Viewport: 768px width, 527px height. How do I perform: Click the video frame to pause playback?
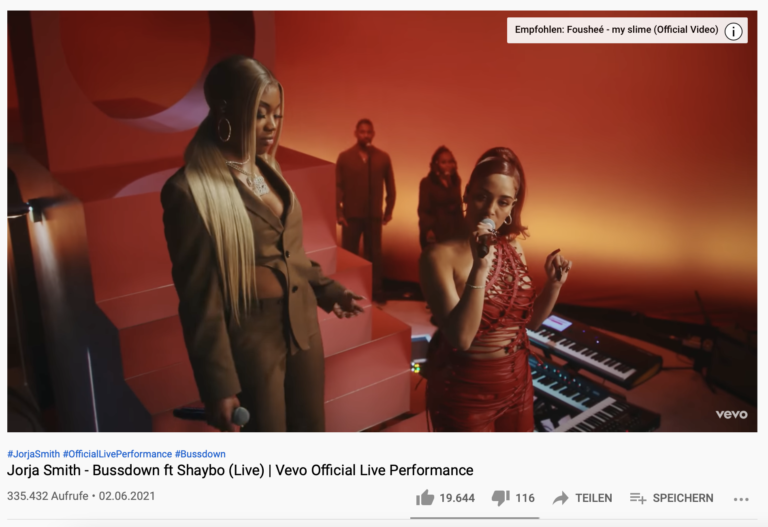coord(382,221)
